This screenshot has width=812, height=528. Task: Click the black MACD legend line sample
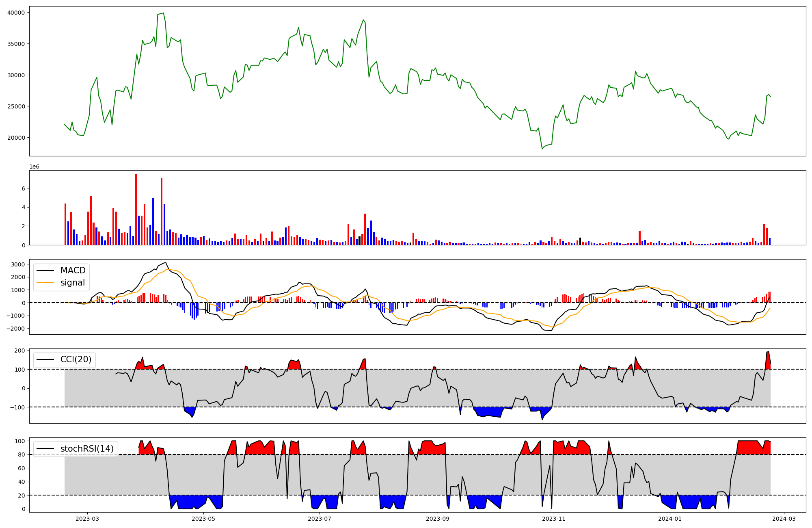45,270
